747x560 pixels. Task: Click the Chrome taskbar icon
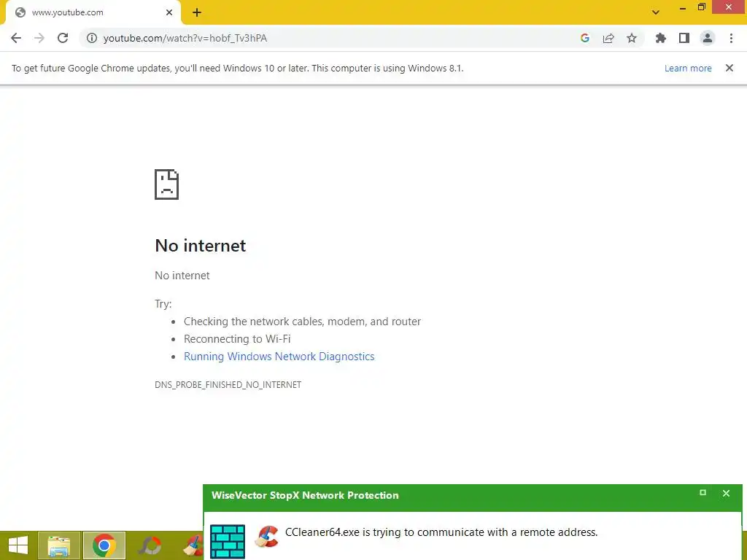click(x=104, y=545)
